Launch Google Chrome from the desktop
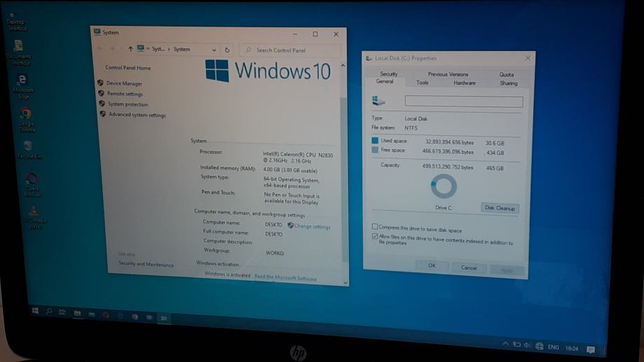This screenshot has height=362, width=644. pyautogui.click(x=27, y=120)
